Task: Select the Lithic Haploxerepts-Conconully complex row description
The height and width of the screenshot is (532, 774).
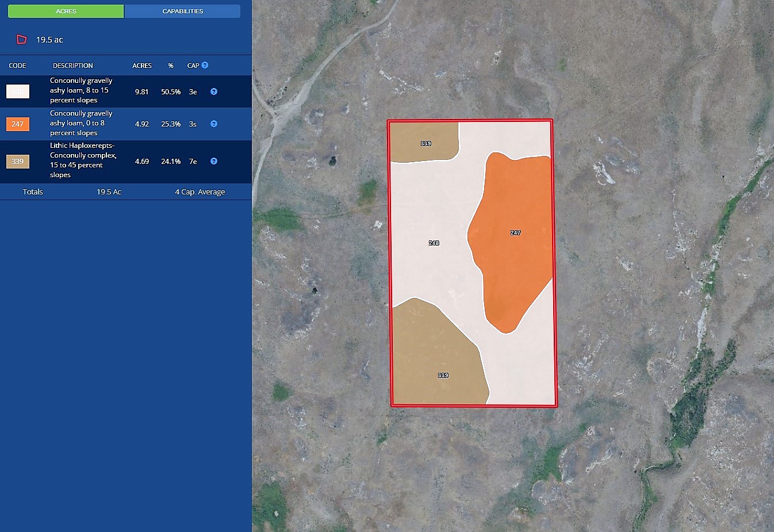Action: click(83, 160)
